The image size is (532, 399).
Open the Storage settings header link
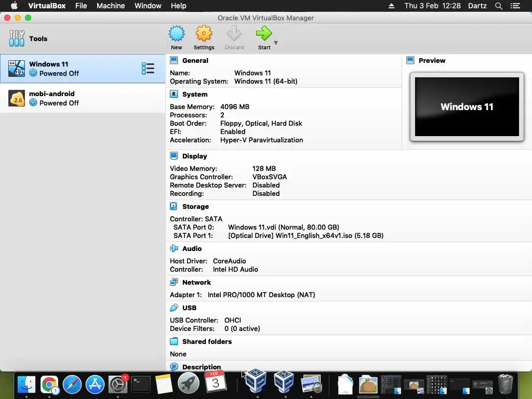point(195,206)
